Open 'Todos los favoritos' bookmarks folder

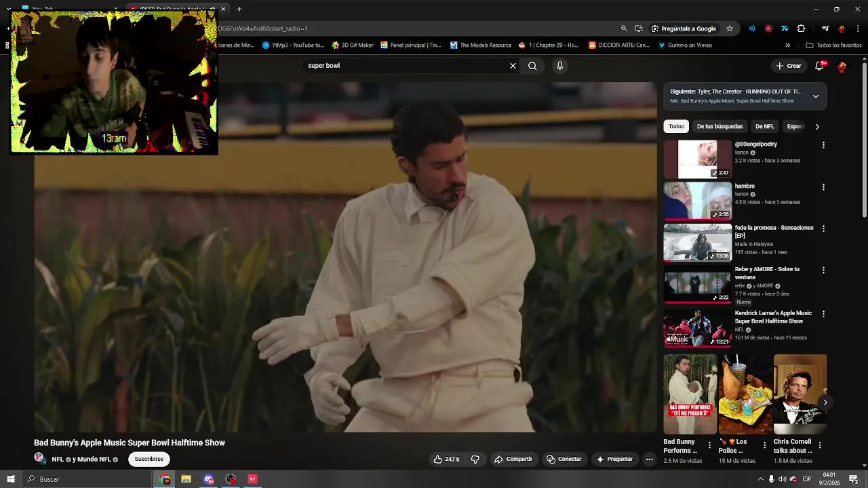coord(833,45)
